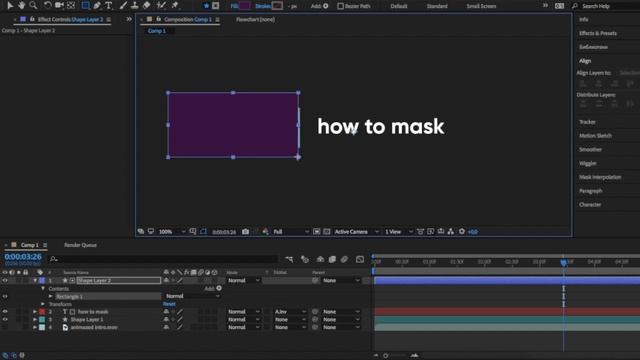Screen dimensions: 640x360
Task: Select the Unified Camera tool
Action: pyautogui.click(x=59, y=5)
